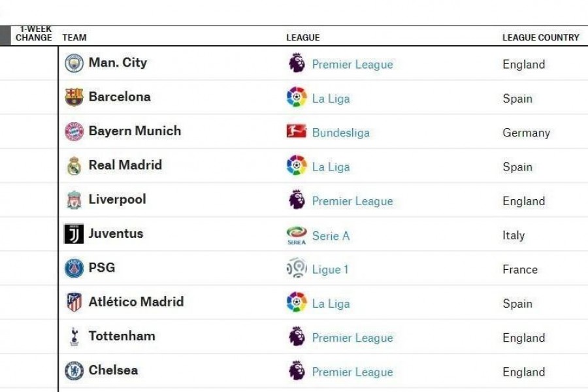
Task: Click the Juventus logo icon
Action: [x=74, y=234]
